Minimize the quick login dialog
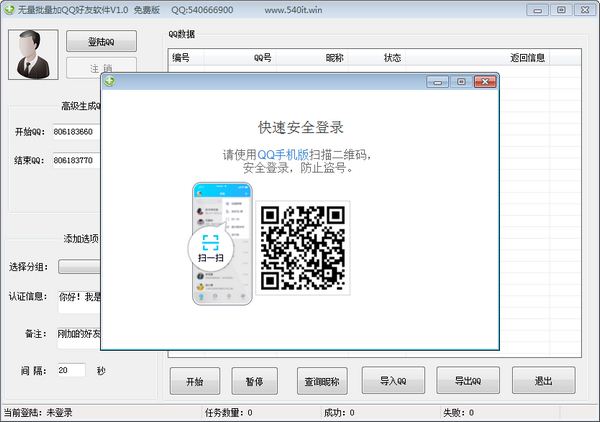This screenshot has height=422, width=600. pyautogui.click(x=437, y=81)
